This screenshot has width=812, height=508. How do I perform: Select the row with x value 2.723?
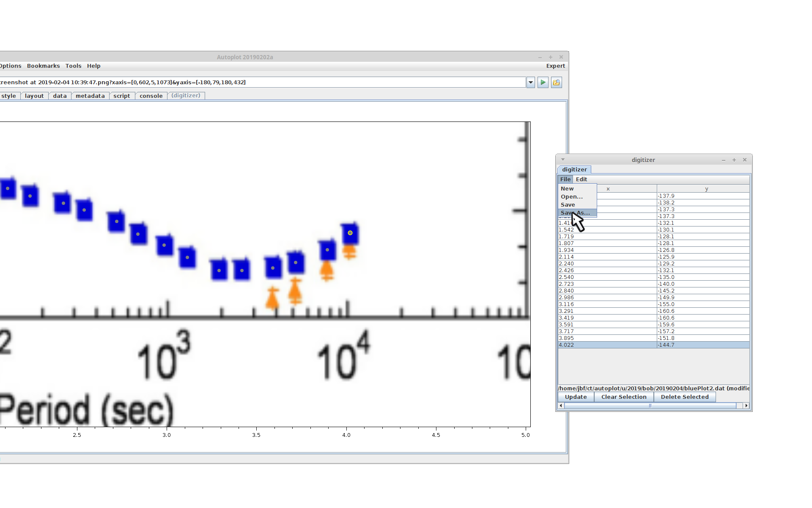pos(653,284)
